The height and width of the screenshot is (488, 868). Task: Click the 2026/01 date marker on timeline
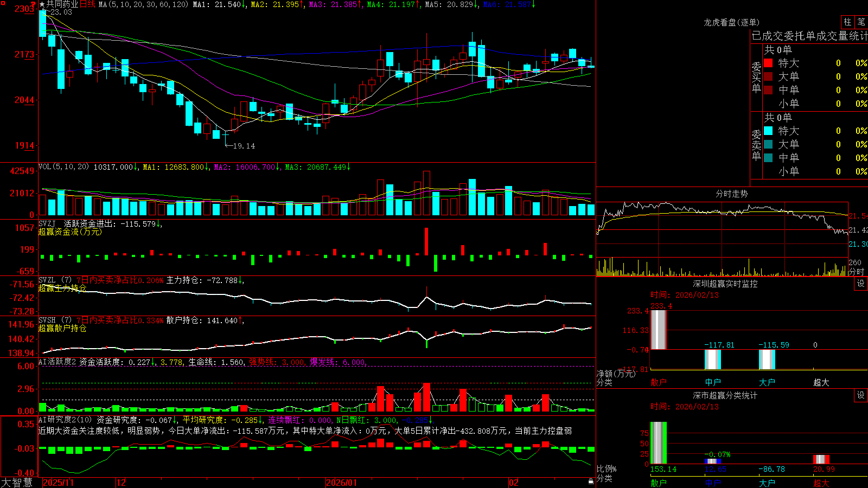point(341,483)
